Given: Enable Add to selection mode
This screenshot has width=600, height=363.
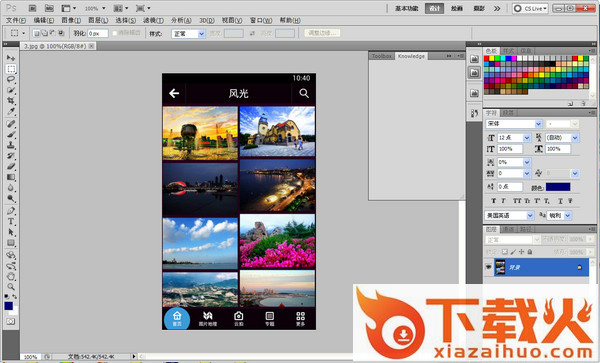Looking at the screenshot, I should (44, 34).
